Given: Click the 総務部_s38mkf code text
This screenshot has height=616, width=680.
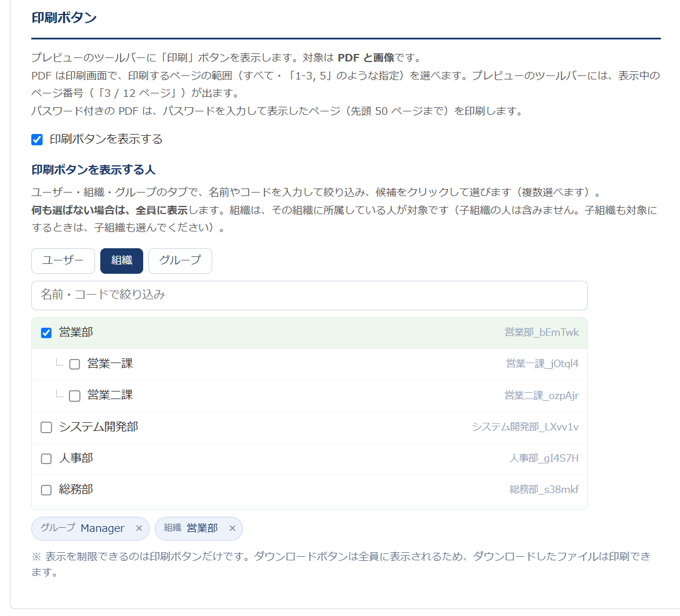Looking at the screenshot, I should [544, 490].
